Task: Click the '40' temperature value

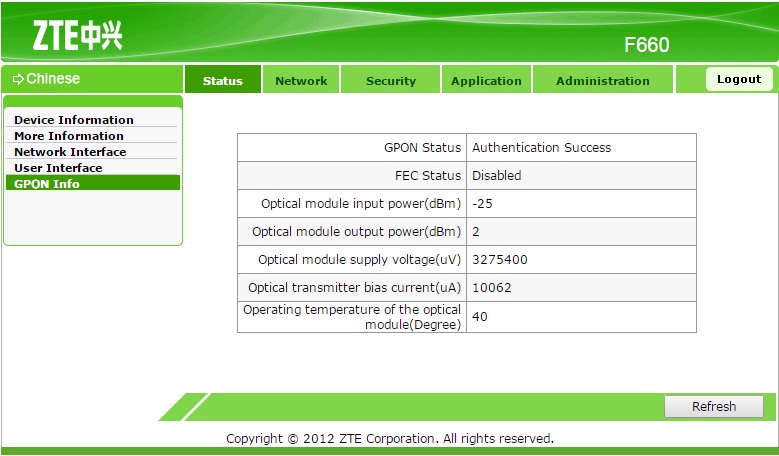Action: click(480, 316)
